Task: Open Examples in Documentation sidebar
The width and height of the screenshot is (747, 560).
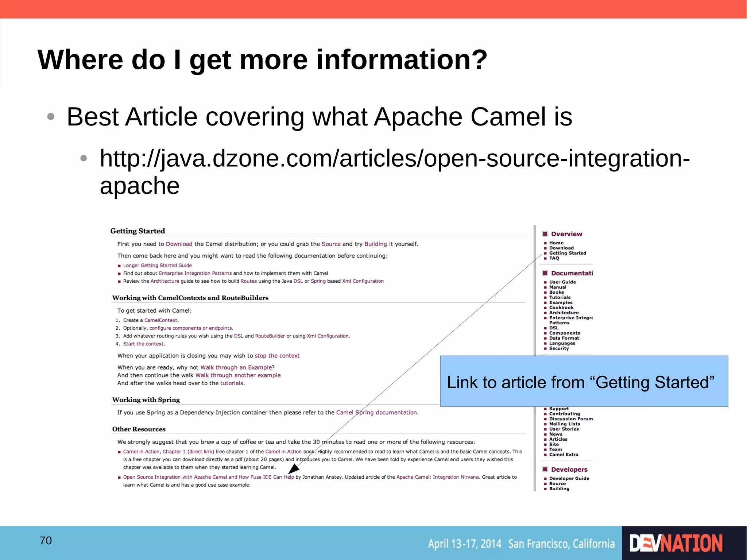Action: [561, 302]
